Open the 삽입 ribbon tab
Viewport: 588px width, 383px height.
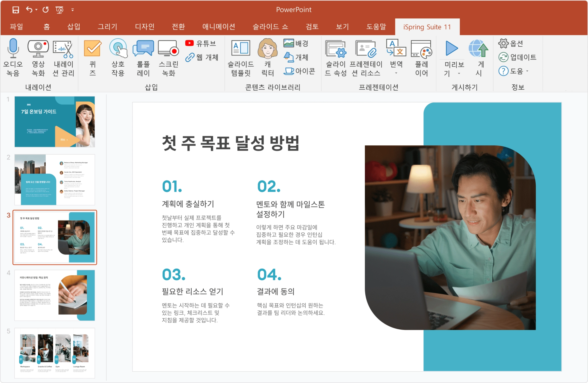click(x=74, y=27)
